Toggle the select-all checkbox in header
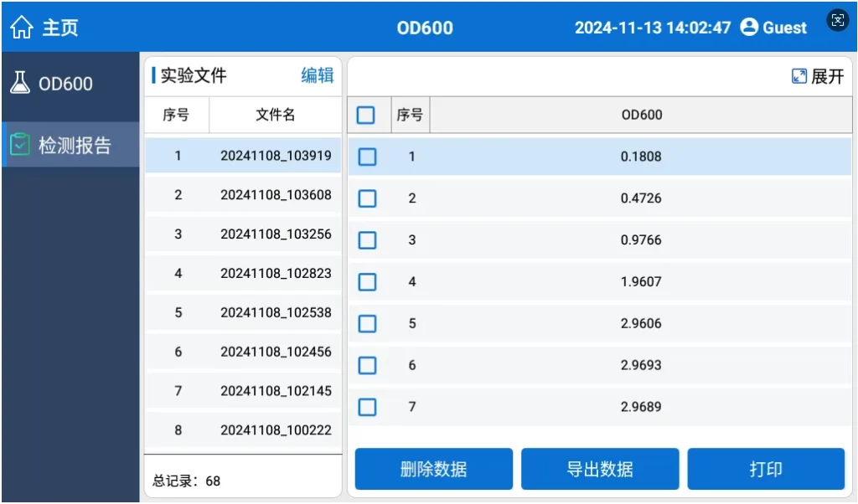 [365, 115]
